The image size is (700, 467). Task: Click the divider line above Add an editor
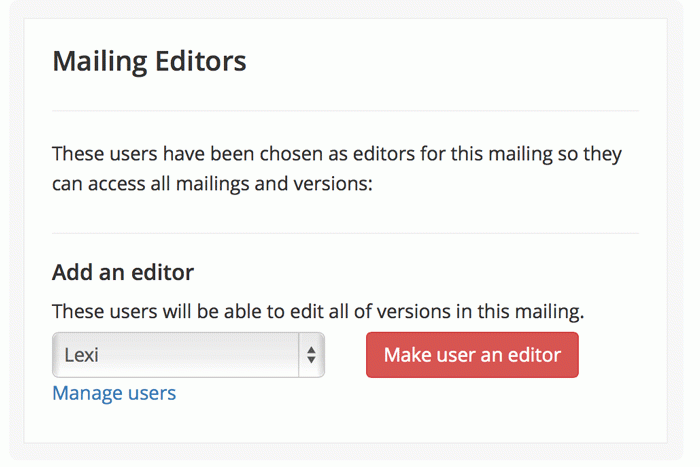(345, 233)
